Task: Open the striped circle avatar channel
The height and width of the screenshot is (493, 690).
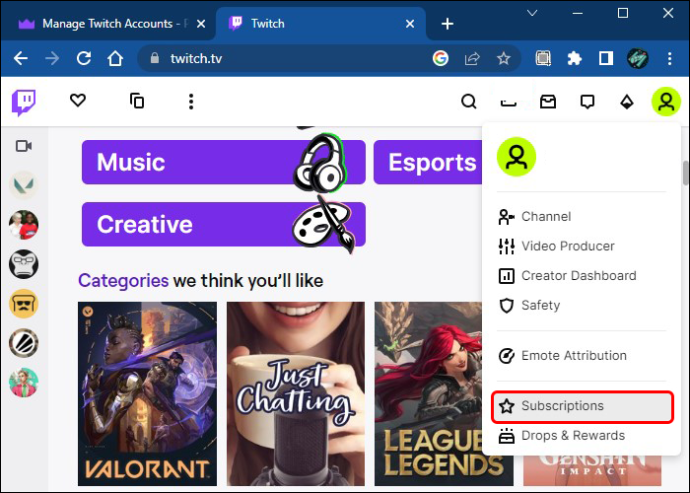Action: [24, 343]
